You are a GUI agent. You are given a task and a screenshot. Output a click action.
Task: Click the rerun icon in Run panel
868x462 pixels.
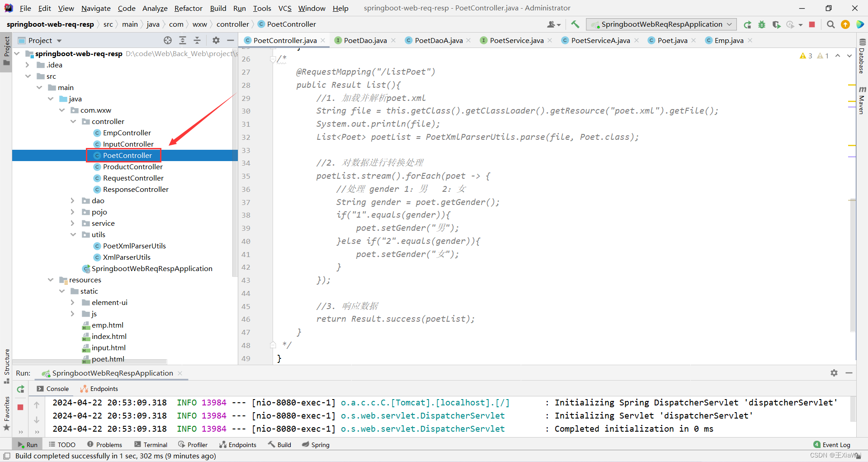[20, 389]
